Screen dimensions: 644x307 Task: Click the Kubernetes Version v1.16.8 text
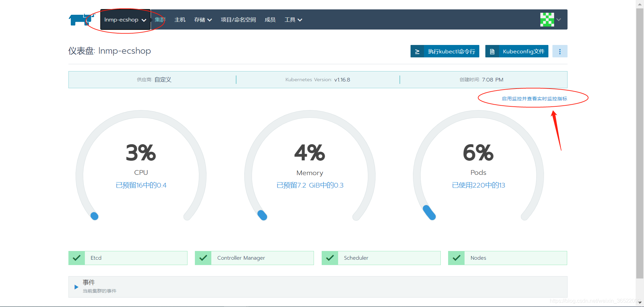[318, 80]
